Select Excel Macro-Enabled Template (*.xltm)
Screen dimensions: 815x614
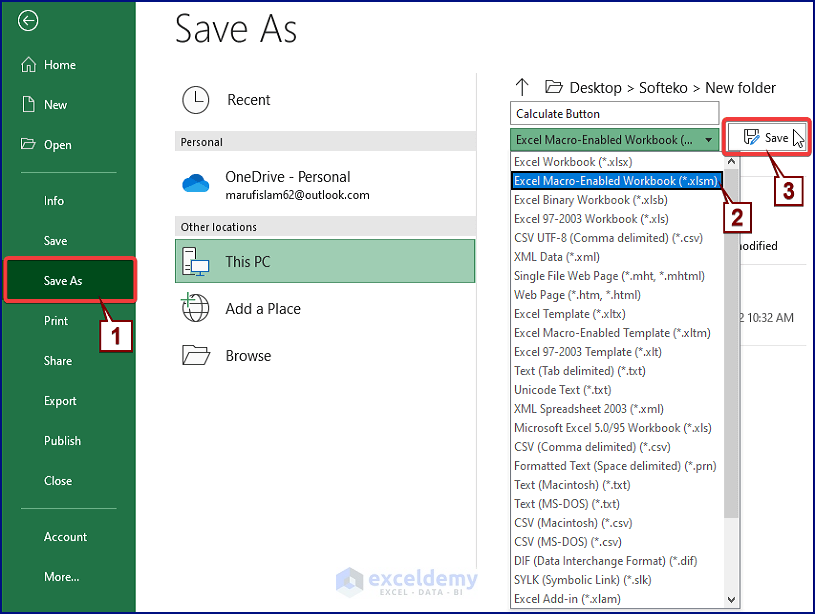click(x=617, y=333)
